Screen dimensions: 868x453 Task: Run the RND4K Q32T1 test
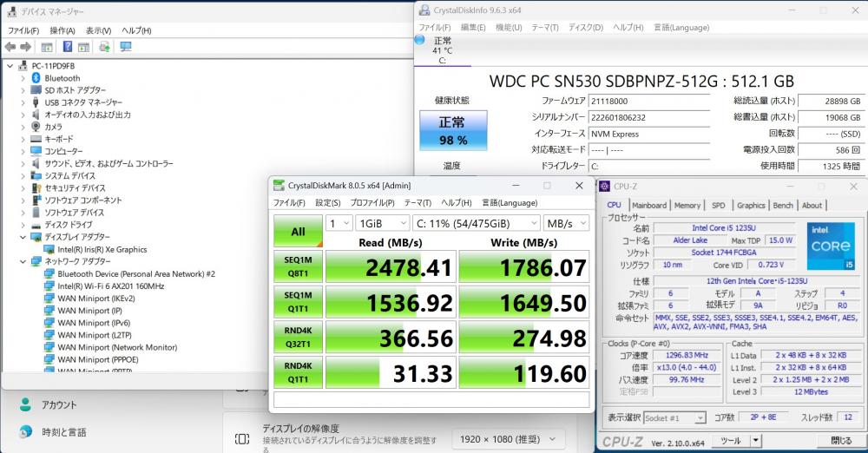click(298, 338)
